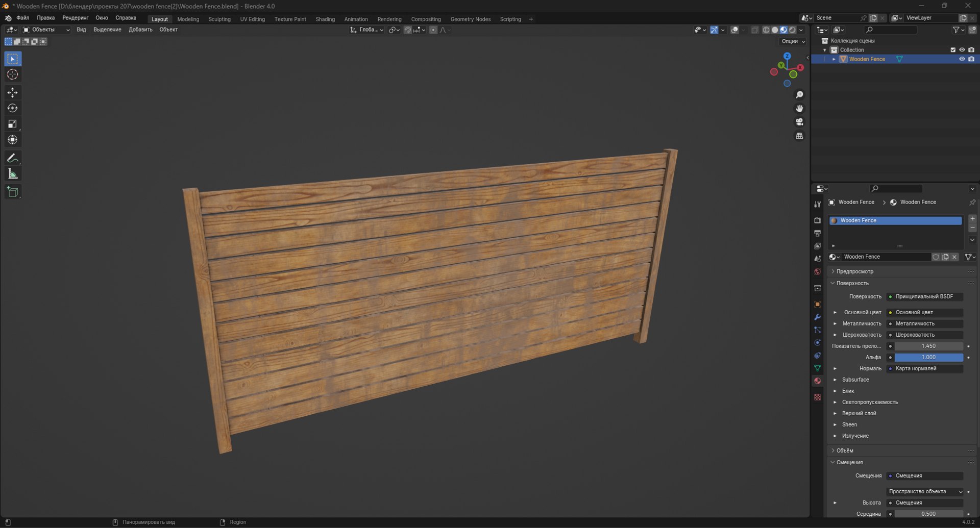Viewport: 980px width, 528px height.
Task: Open Modifiers wrench properties tab
Action: click(817, 317)
